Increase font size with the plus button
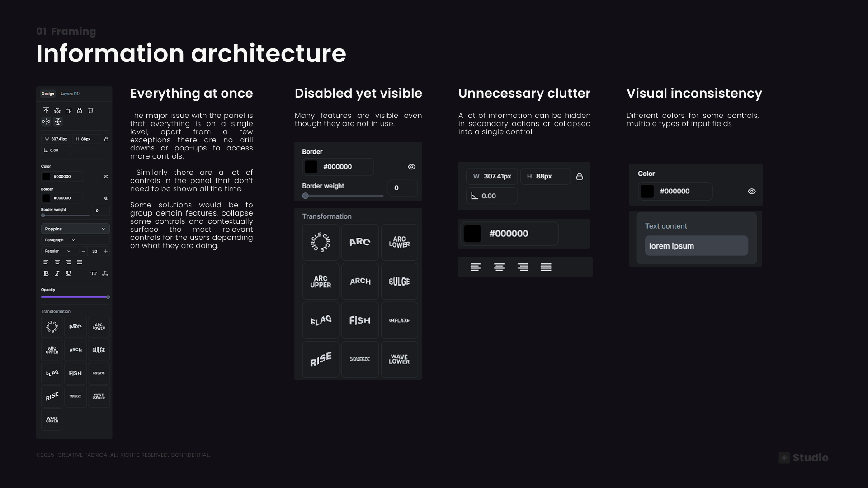The width and height of the screenshot is (868, 488). [x=106, y=251]
